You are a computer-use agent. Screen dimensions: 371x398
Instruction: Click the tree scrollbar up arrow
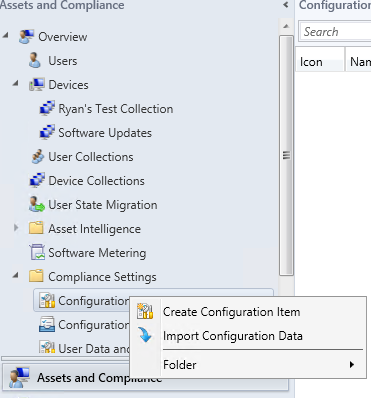286,26
